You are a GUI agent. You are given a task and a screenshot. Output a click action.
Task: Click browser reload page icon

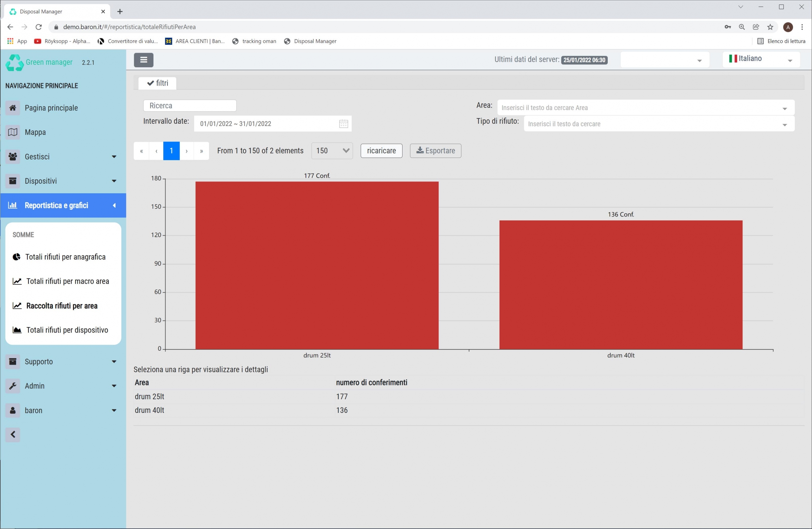pos(39,27)
